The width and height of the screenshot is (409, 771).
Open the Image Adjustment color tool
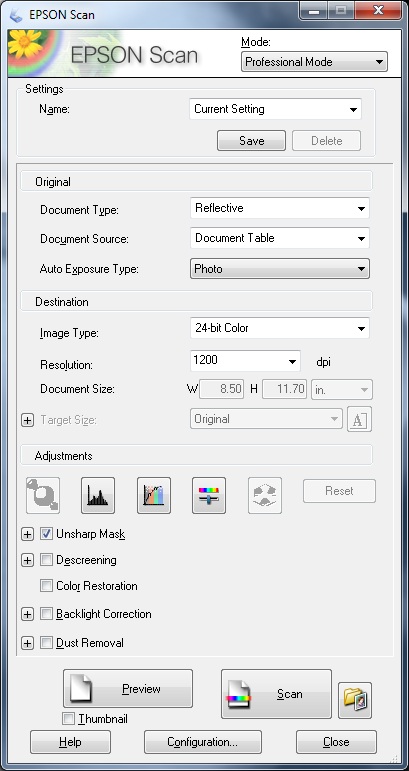click(x=209, y=495)
